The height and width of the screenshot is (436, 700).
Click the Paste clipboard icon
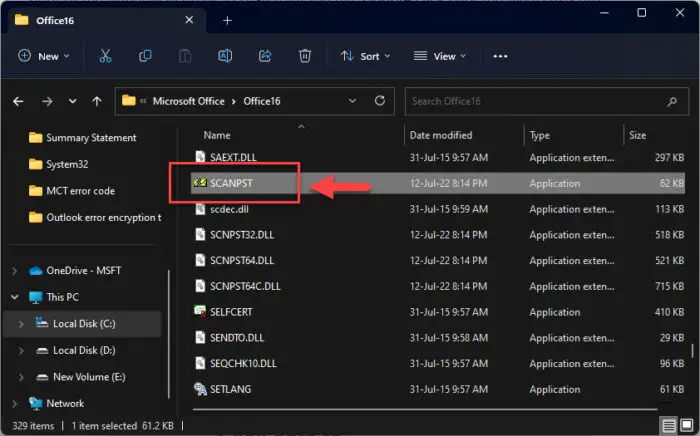(x=185, y=56)
